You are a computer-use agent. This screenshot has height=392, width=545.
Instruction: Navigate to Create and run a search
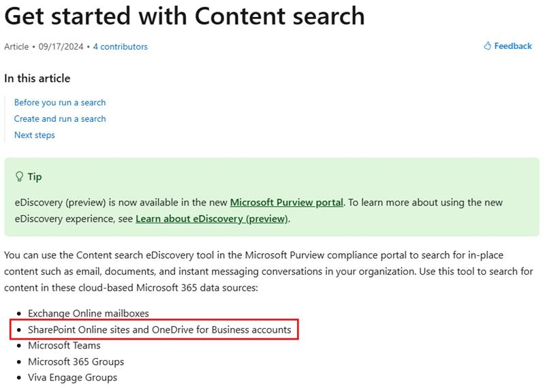click(x=60, y=118)
